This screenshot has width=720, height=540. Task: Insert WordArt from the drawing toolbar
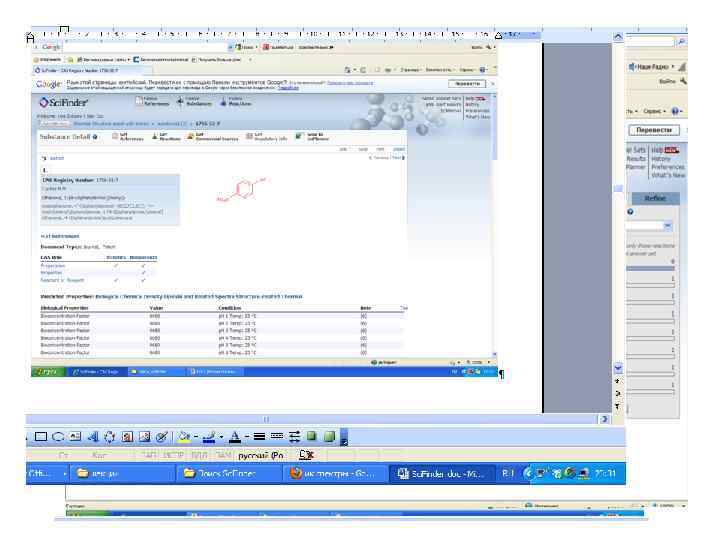pyautogui.click(x=93, y=437)
